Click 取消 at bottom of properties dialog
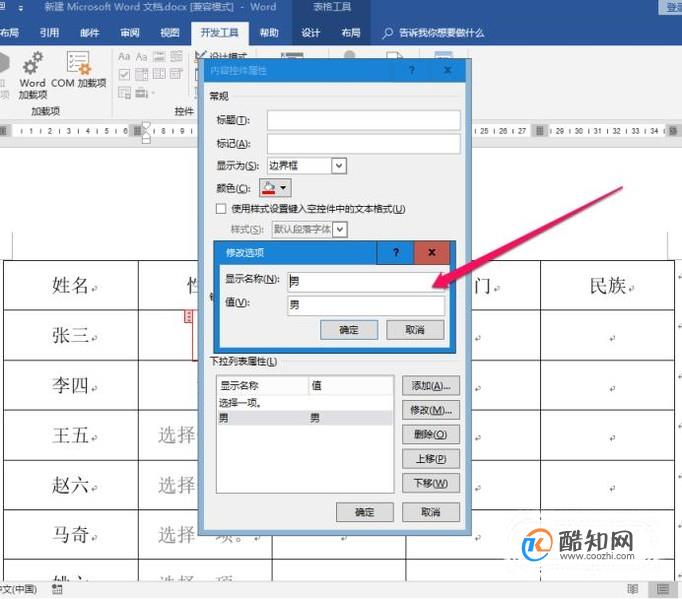 tap(431, 512)
